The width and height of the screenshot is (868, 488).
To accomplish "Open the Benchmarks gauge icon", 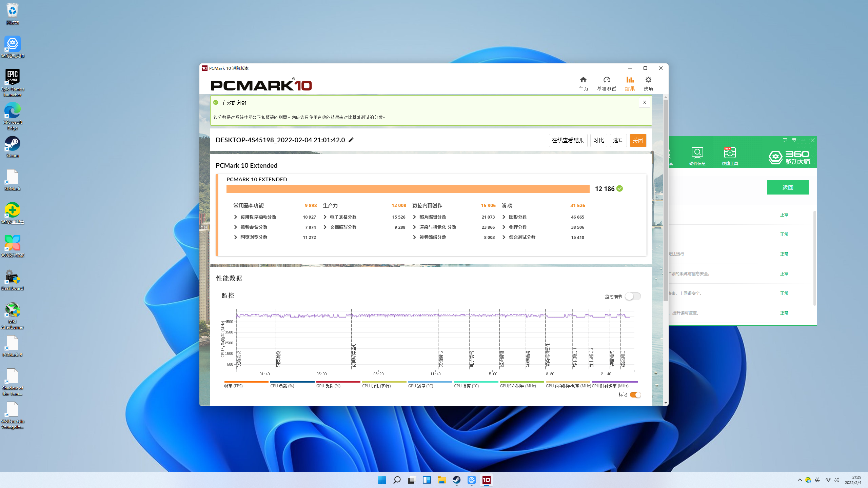I will [607, 80].
